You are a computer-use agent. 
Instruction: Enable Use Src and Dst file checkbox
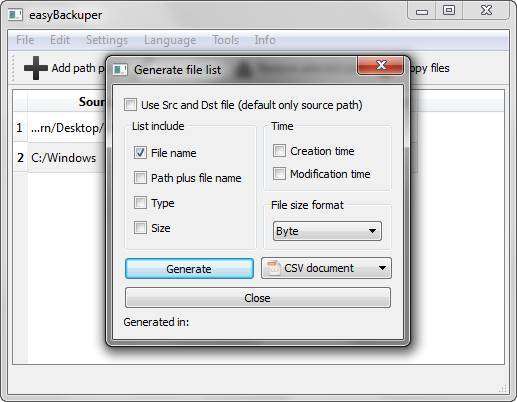point(130,105)
